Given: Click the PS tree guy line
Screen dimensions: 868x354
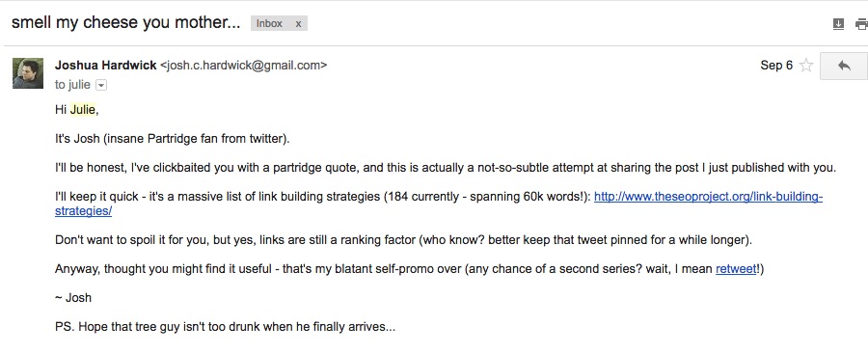Looking at the screenshot, I should 226,327.
